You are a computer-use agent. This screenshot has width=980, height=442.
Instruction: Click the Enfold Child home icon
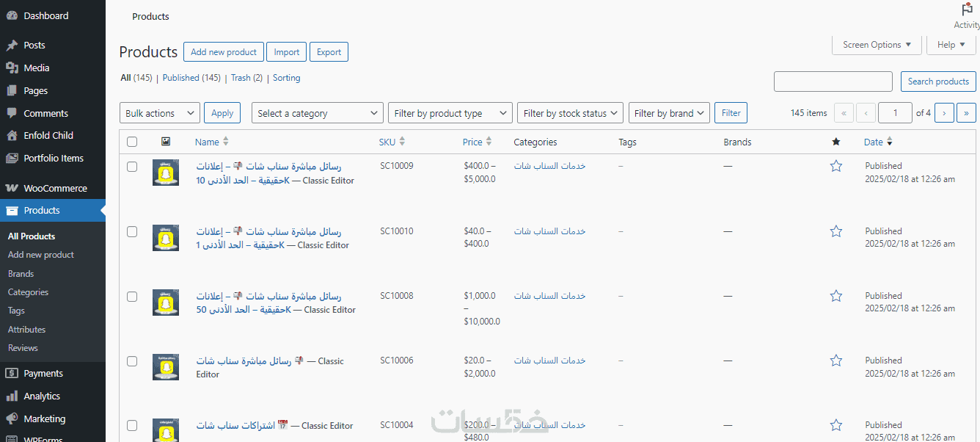click(12, 136)
